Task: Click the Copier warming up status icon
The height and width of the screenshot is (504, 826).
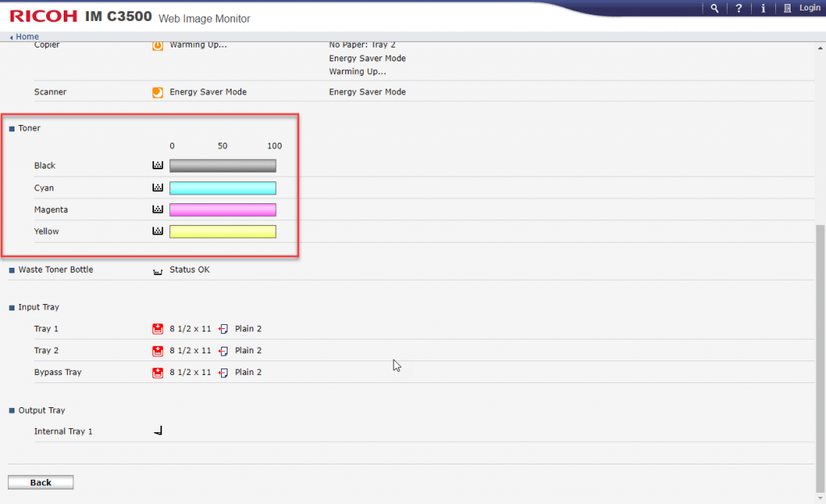Action: 157,46
